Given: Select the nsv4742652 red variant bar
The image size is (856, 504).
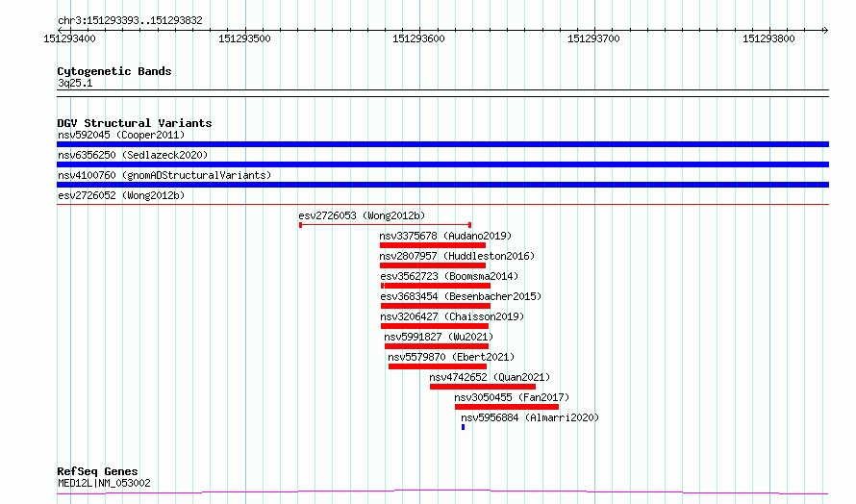Looking at the screenshot, I should pos(483,387).
